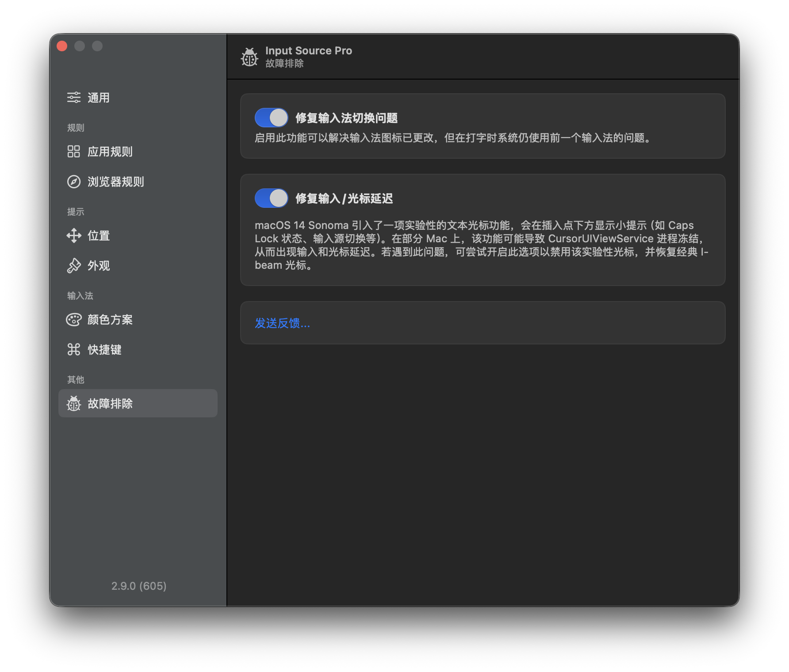Viewport: 789px width, 672px height.
Task: Open 快捷键 via the command key icon
Action: click(73, 350)
